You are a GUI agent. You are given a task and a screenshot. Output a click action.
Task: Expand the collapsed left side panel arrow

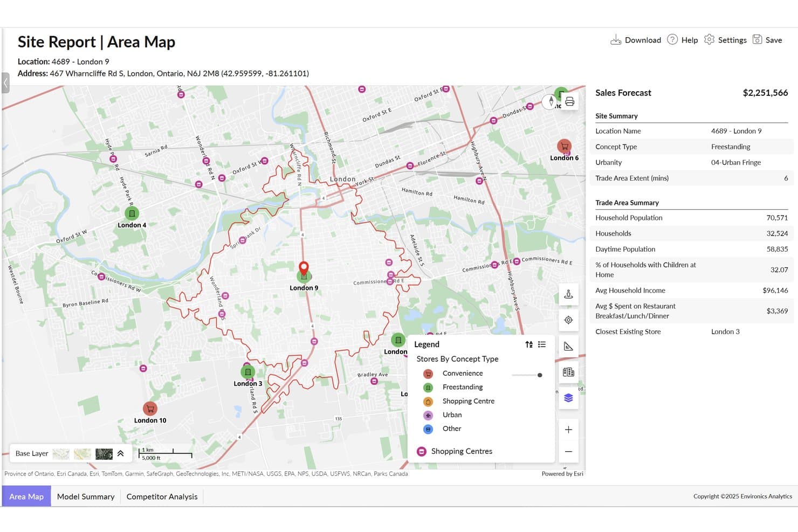click(x=5, y=83)
